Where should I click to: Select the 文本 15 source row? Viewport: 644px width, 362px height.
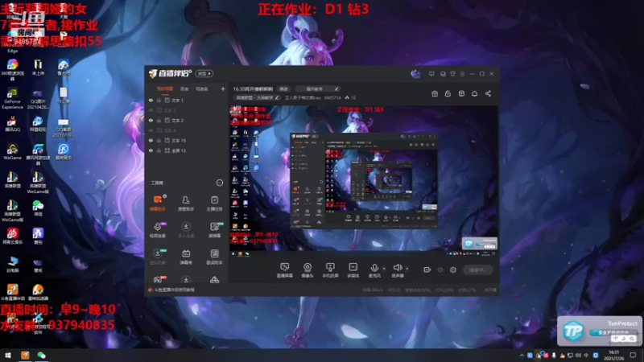[187, 140]
